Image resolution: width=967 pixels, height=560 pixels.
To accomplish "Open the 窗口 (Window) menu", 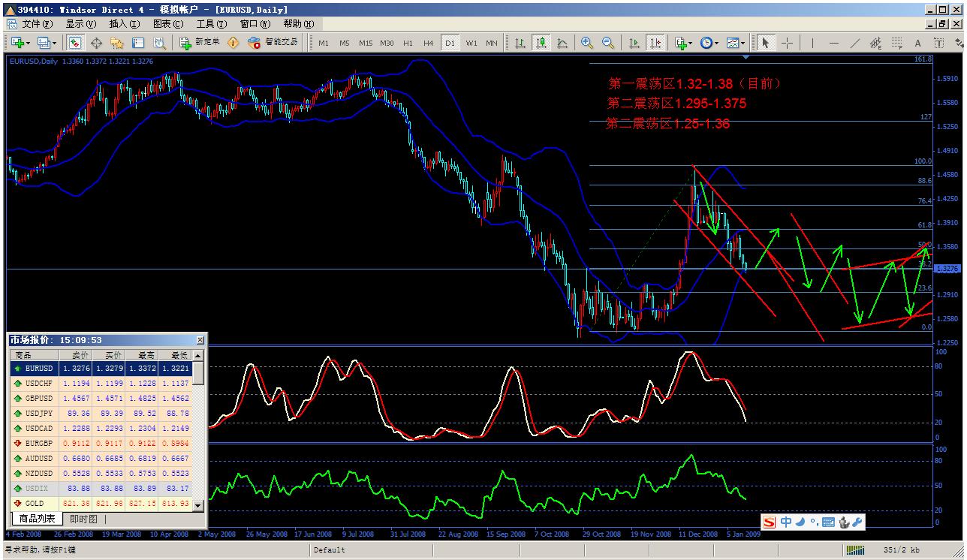I will tap(255, 24).
